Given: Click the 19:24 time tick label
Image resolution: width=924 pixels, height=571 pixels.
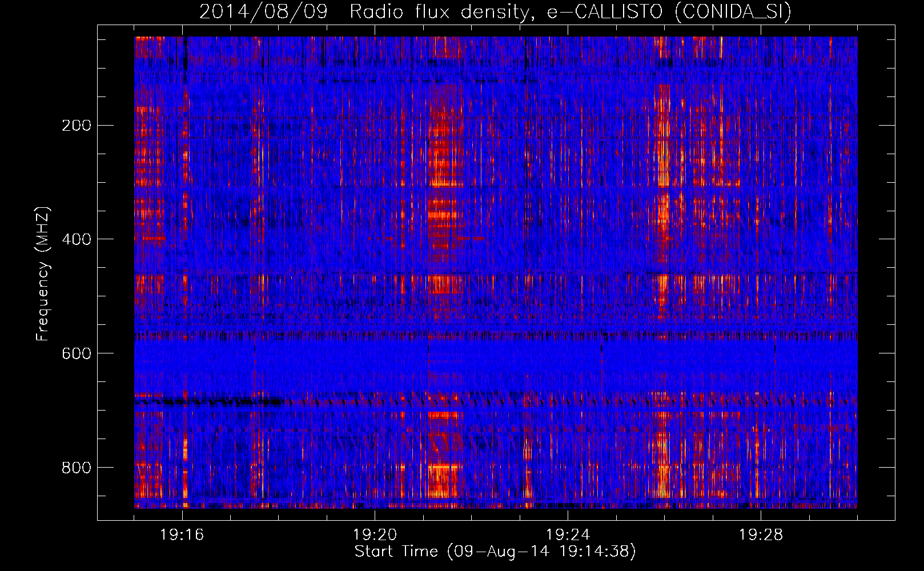Looking at the screenshot, I should (x=568, y=535).
